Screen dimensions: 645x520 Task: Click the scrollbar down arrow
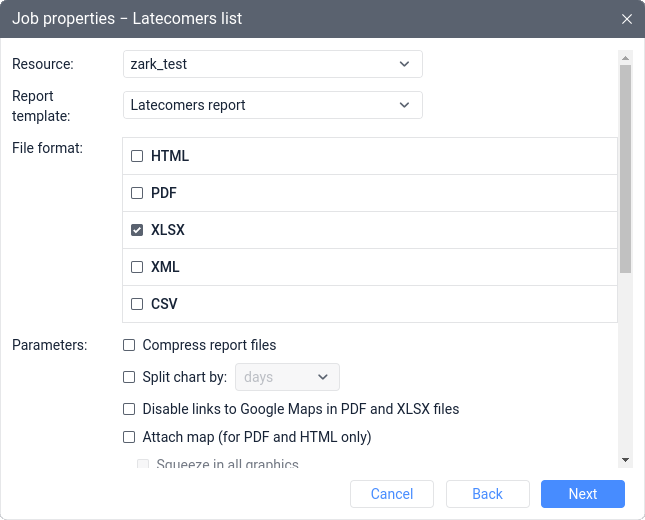tap(625, 459)
